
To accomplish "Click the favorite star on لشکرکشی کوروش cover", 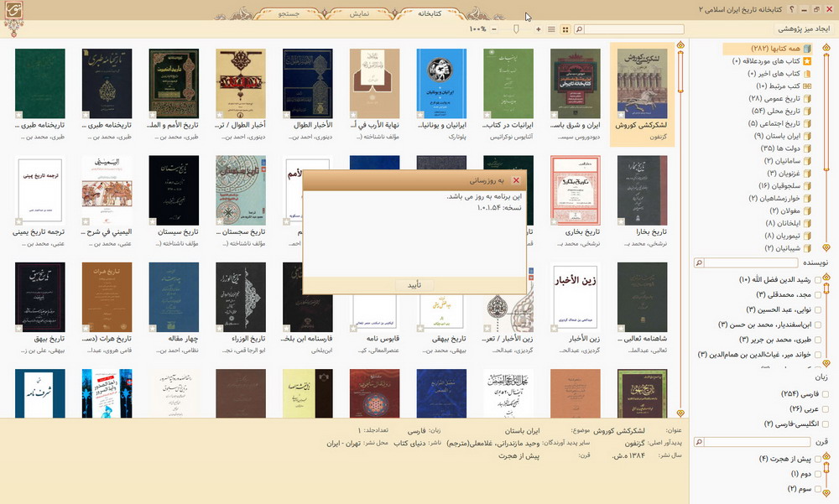I will (x=621, y=115).
